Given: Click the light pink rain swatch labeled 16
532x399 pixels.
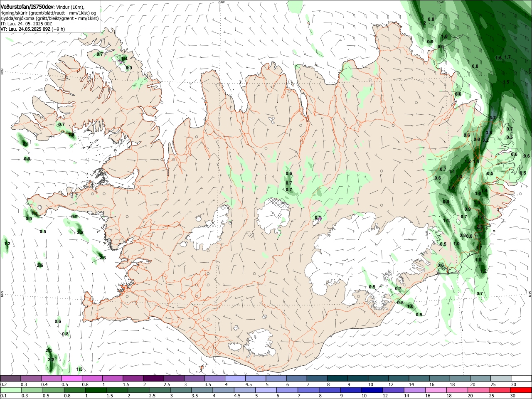Looking at the screenshot, I should (x=436, y=390).
